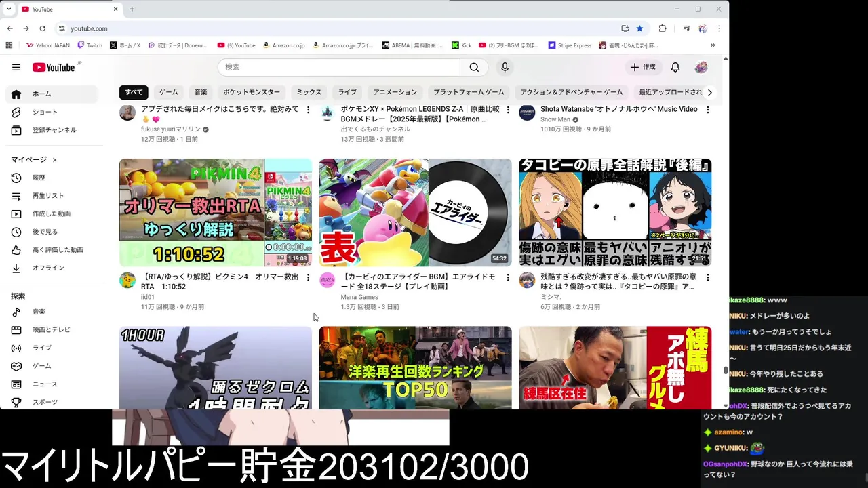This screenshot has height=488, width=868.
Task: Select the ゲーム filter chip
Action: point(169,92)
